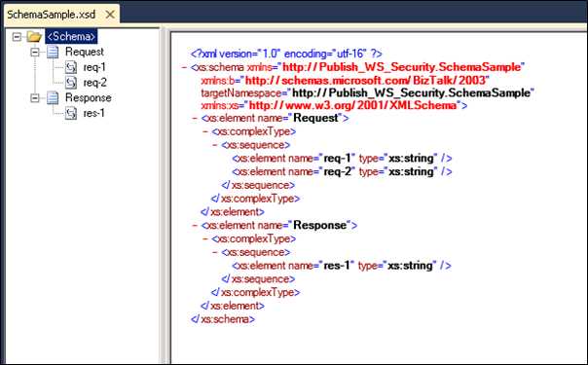Viewport: 588px width, 365px height.
Task: Click the xml version declaration line
Action: pos(286,54)
